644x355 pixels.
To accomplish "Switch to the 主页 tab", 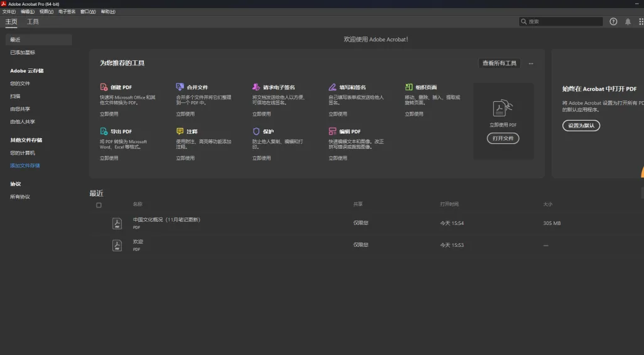I will click(11, 22).
